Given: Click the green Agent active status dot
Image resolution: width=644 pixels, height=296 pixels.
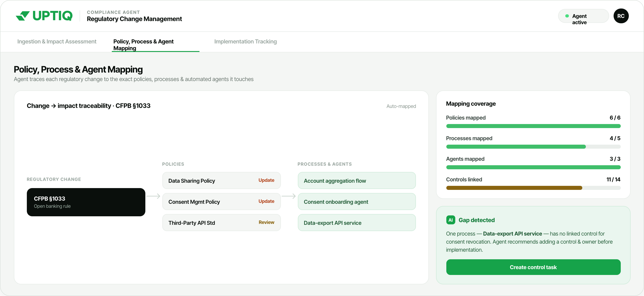Looking at the screenshot, I should (567, 16).
